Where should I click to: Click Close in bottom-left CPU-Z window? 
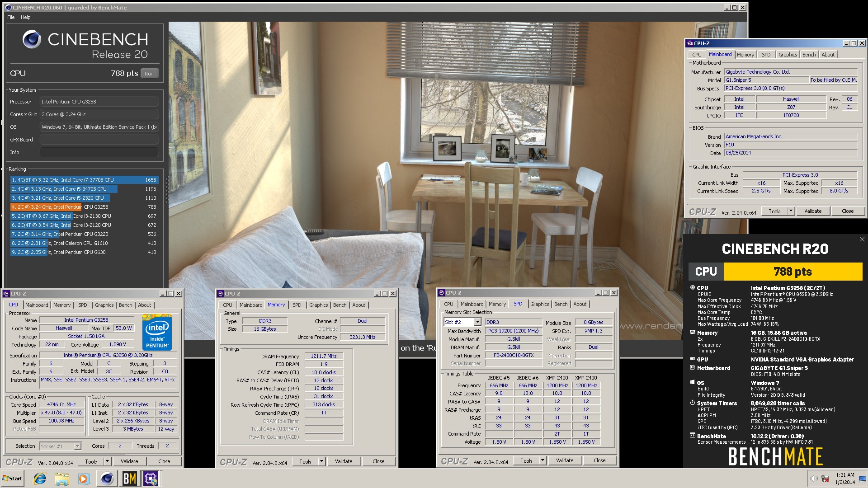[164, 461]
